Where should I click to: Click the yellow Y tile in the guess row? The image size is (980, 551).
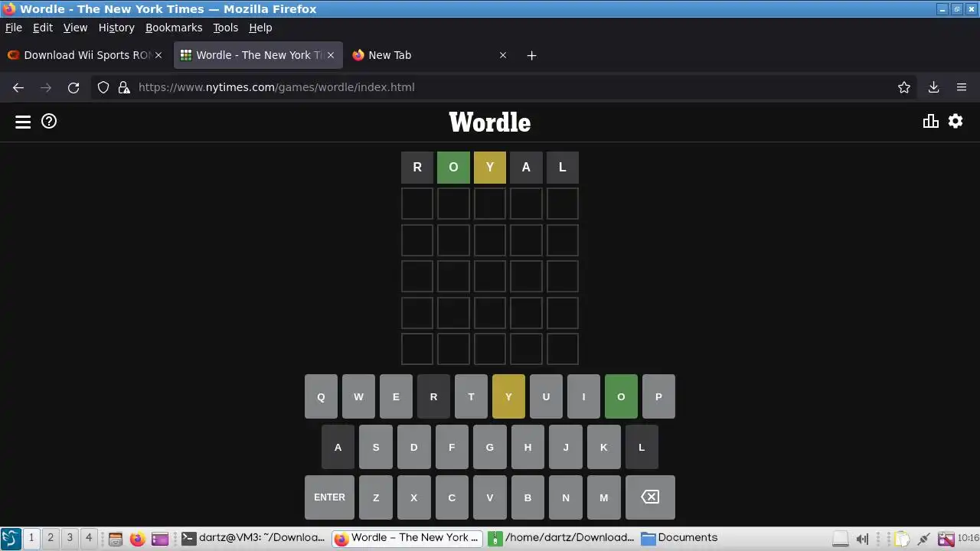(490, 168)
